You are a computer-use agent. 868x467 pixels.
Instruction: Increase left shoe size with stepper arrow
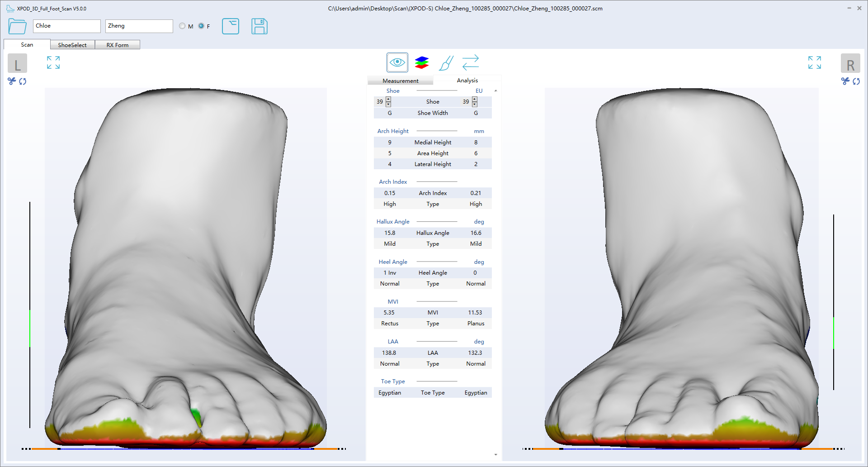(x=388, y=100)
